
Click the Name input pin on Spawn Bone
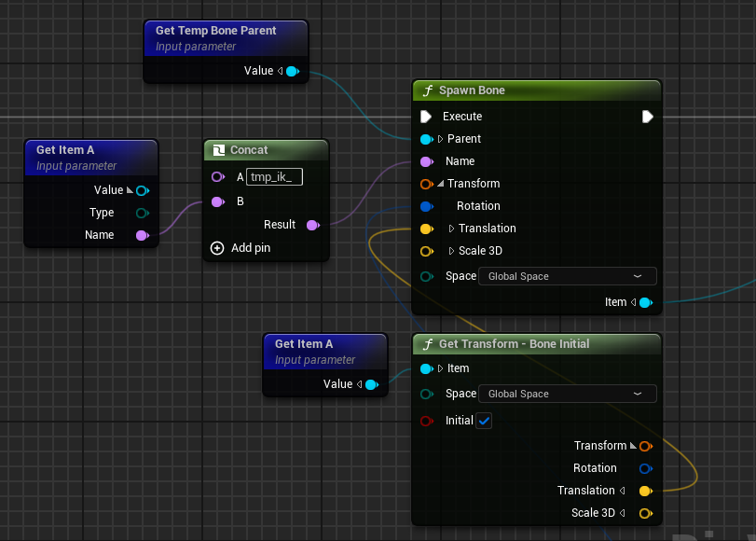(426, 161)
